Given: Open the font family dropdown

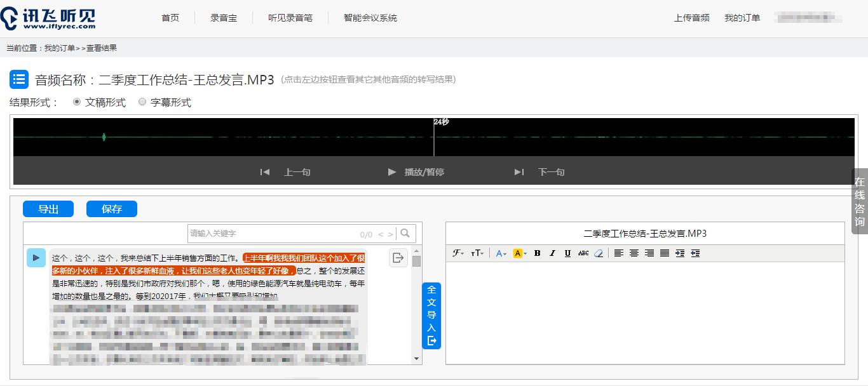Looking at the screenshot, I should pos(459,253).
